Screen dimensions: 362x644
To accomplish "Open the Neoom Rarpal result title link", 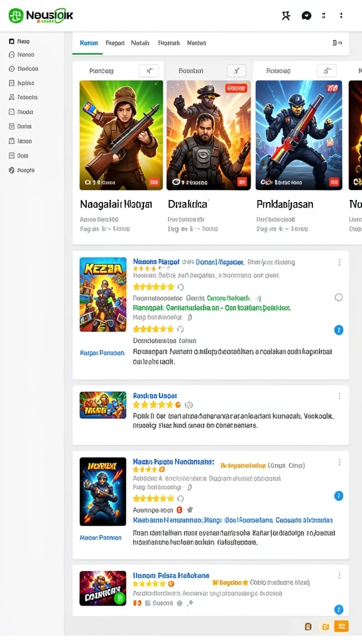I will pos(156,262).
